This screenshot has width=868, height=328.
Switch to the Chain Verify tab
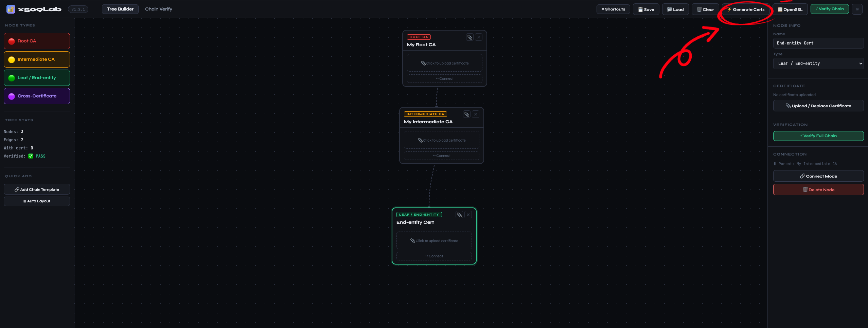159,9
